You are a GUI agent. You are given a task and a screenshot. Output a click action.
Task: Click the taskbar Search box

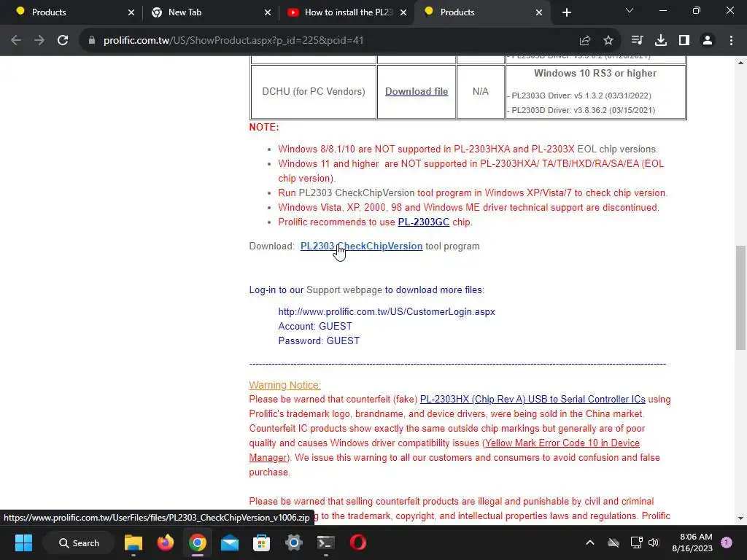79,542
